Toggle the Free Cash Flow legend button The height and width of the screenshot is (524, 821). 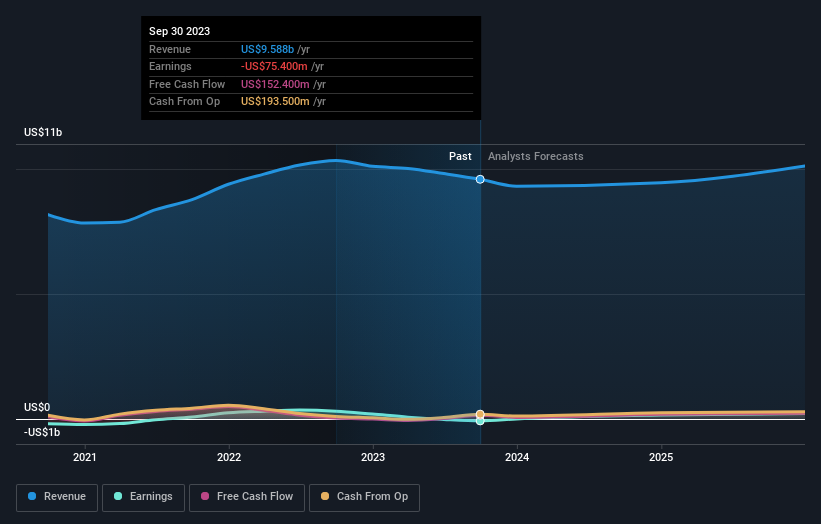(x=247, y=497)
